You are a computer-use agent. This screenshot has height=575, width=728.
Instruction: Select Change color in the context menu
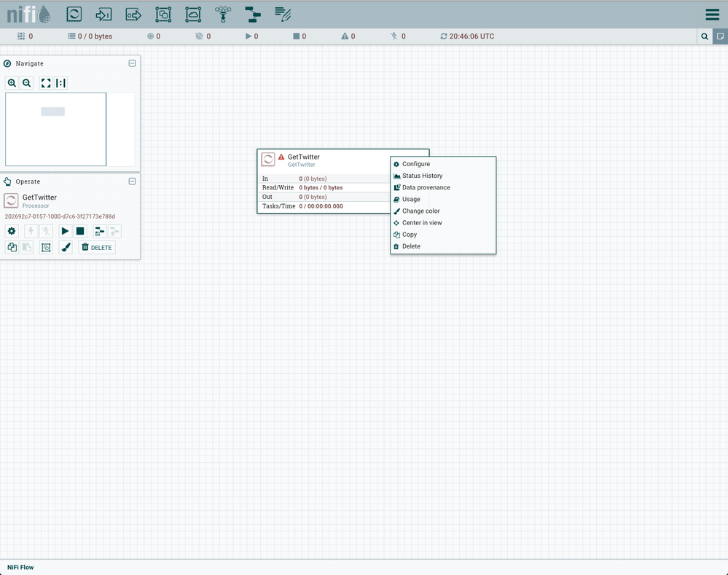tap(420, 211)
